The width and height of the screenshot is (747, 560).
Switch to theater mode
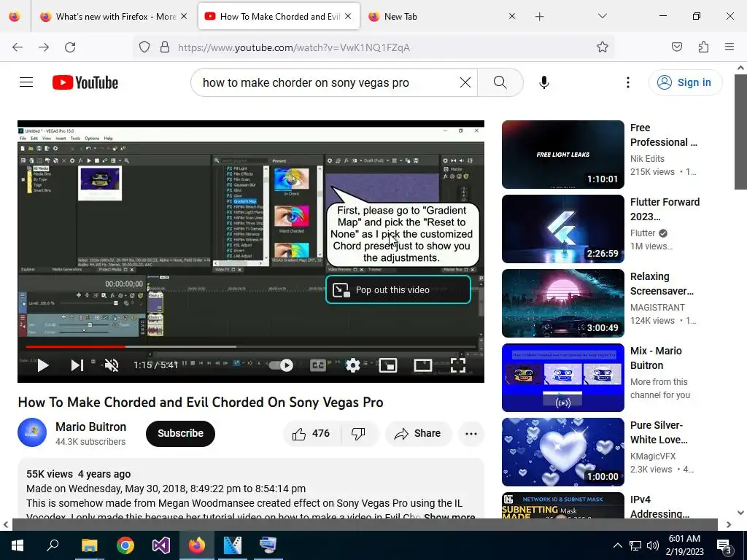point(423,365)
